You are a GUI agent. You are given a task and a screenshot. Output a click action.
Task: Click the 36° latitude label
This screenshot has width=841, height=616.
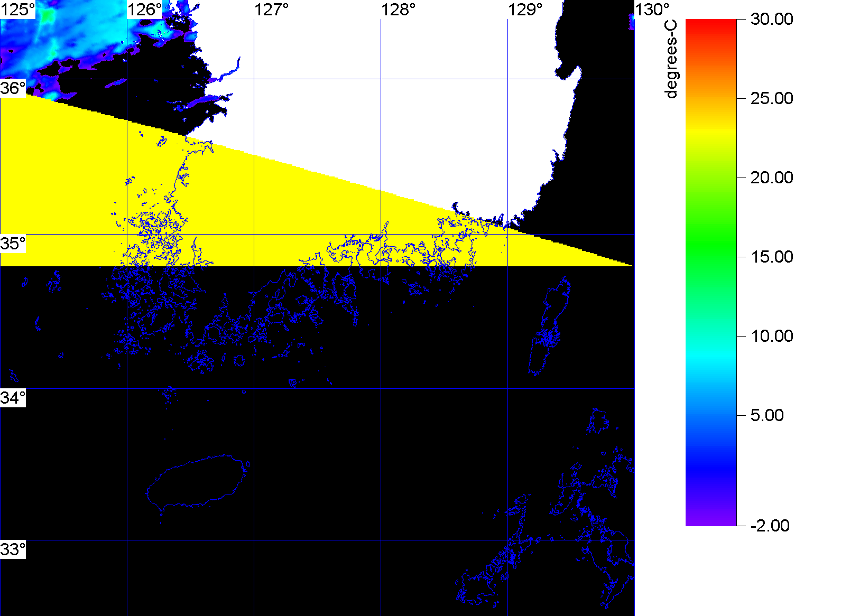(13, 88)
